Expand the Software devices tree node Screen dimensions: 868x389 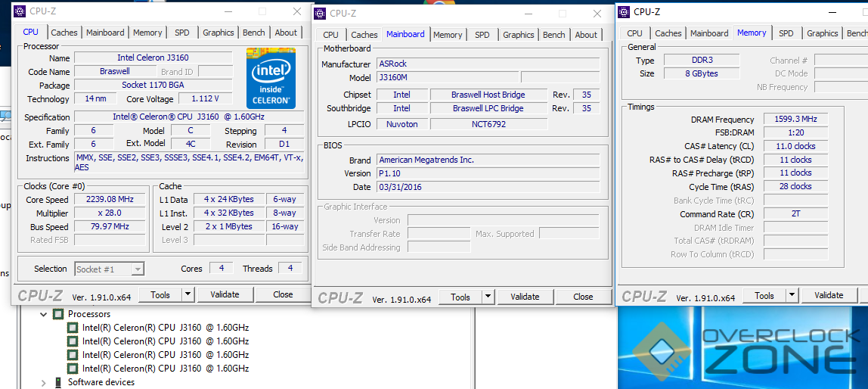click(43, 382)
